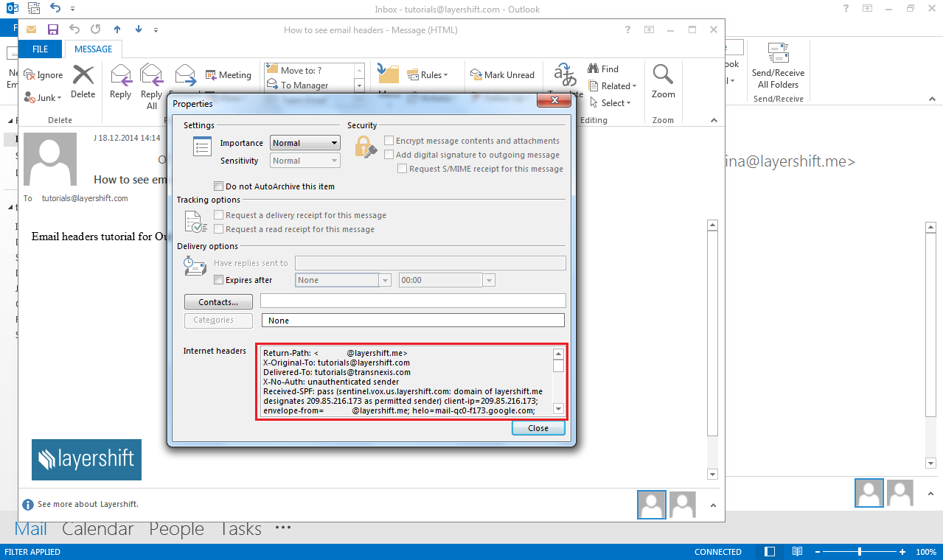The width and height of the screenshot is (943, 560).
Task: Expand the Expires after None dropdown
Action: click(385, 280)
